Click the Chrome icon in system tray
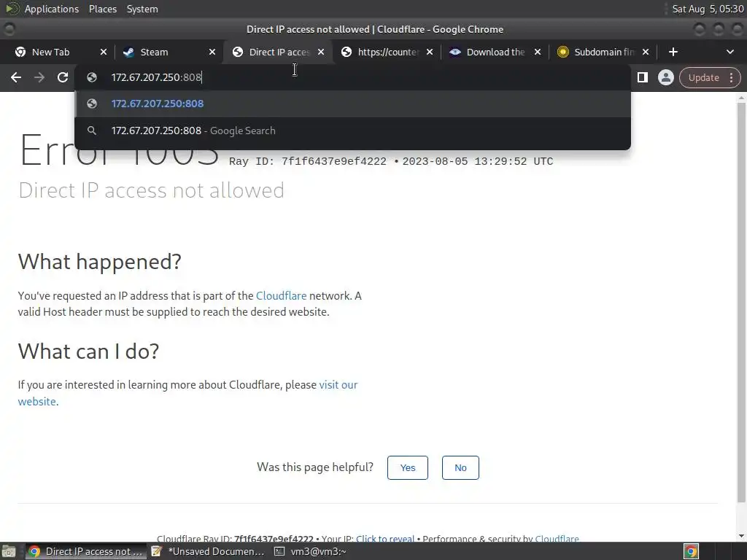 click(x=691, y=551)
